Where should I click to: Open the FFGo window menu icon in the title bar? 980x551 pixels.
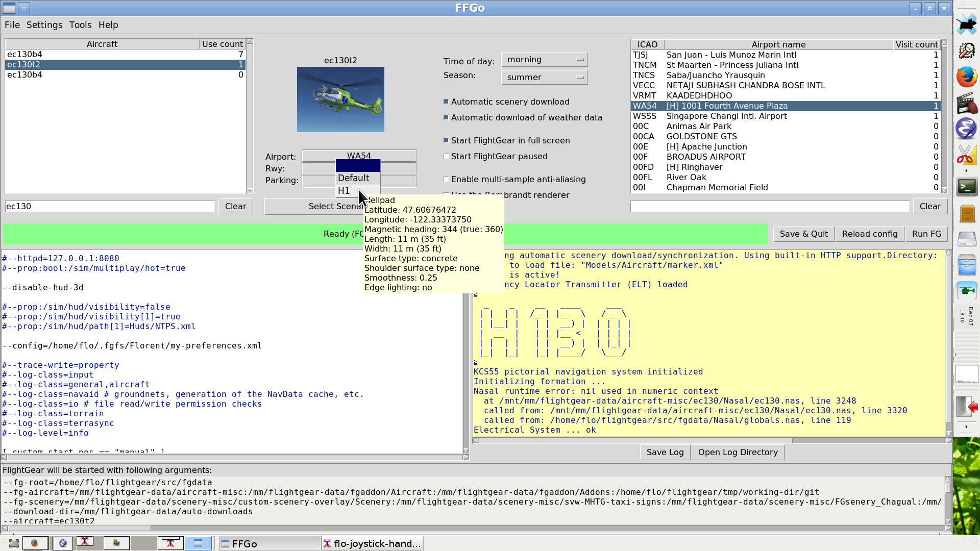[x=9, y=8]
